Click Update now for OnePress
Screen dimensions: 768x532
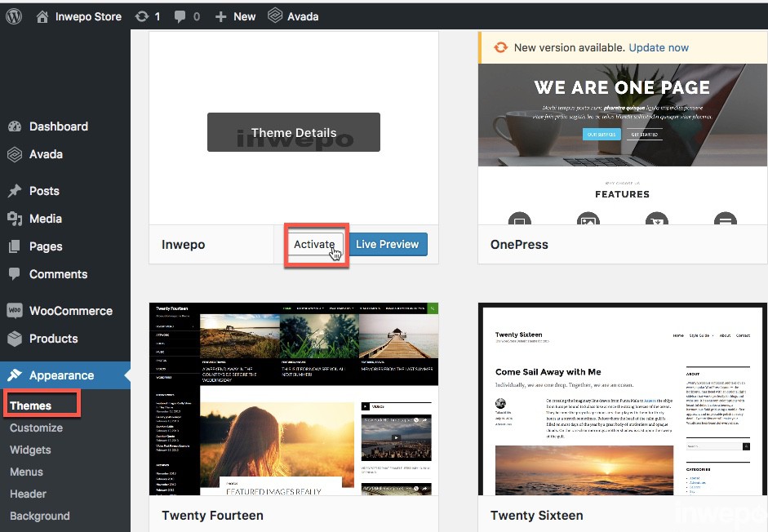(x=658, y=47)
